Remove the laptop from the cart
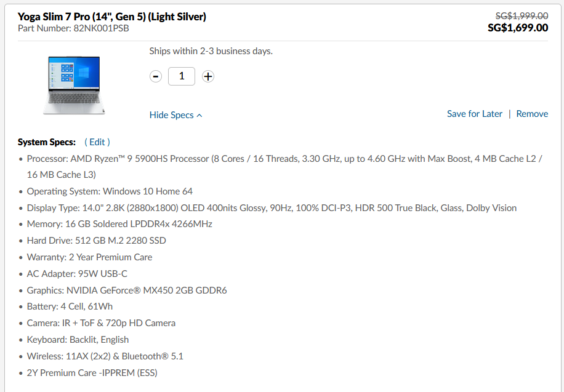 [532, 114]
